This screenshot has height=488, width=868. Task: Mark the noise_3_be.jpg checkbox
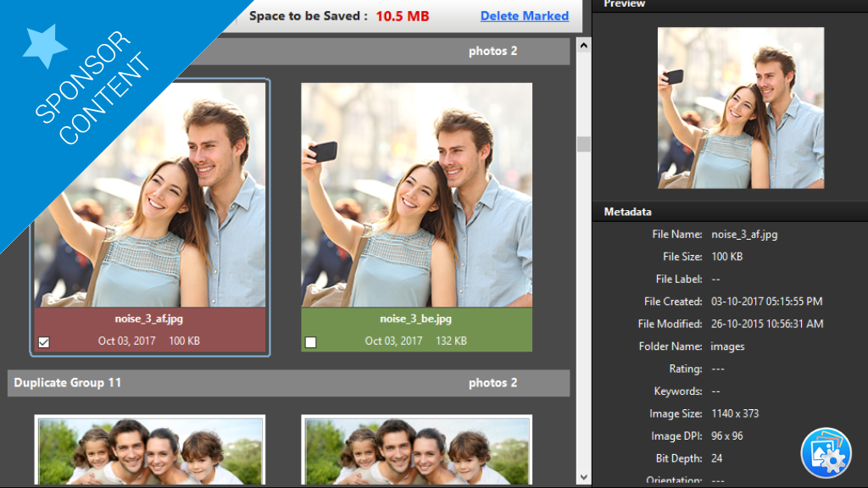coord(311,342)
